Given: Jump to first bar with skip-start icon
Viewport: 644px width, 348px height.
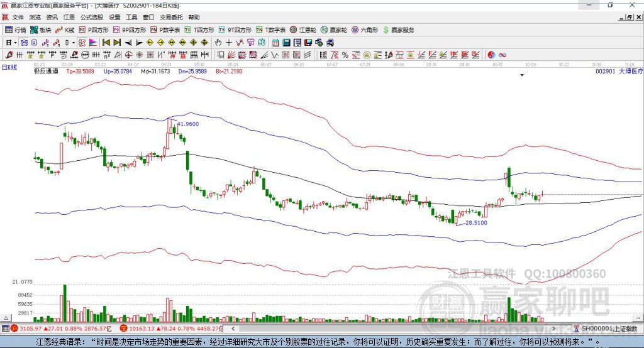Looking at the screenshot, I should point(106,43).
